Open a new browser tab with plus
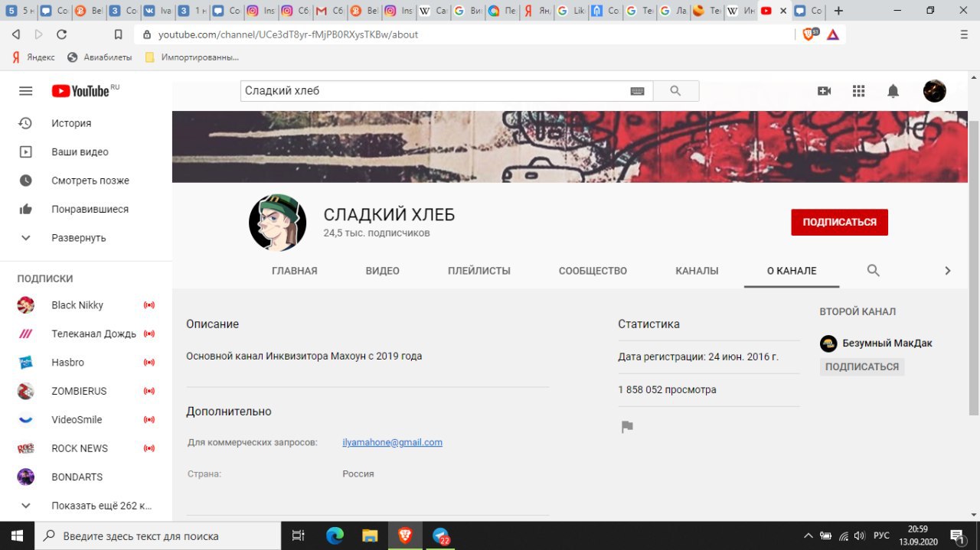 coord(838,11)
